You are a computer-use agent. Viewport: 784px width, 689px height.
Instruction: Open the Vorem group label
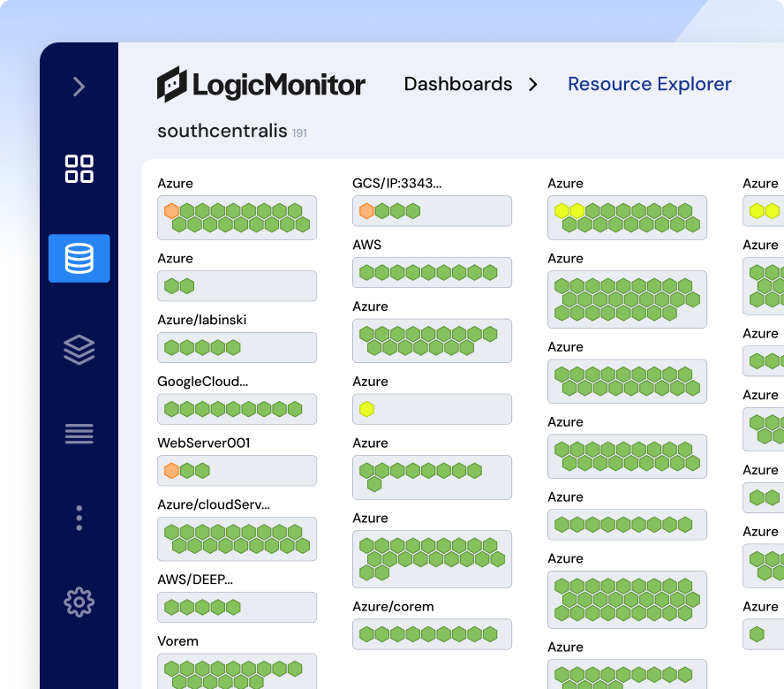[x=178, y=641]
